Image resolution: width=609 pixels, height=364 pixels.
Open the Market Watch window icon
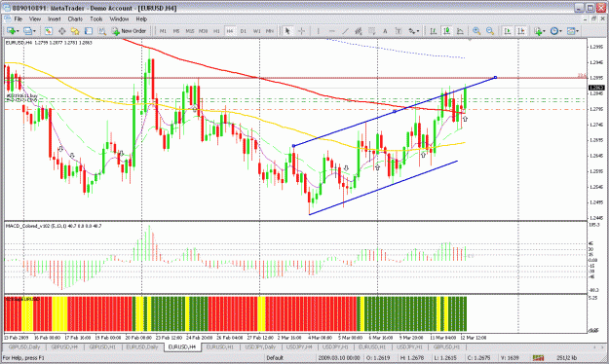(x=48, y=31)
